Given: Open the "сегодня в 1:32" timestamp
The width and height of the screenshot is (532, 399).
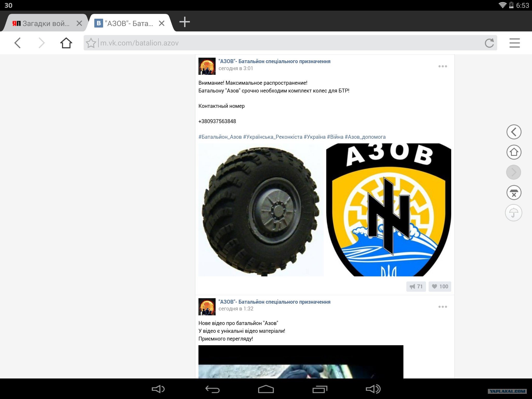Looking at the screenshot, I should (x=236, y=309).
